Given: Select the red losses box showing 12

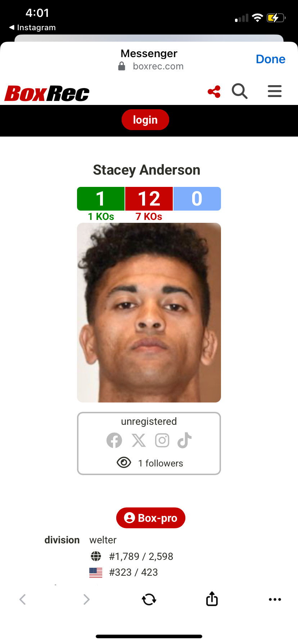Looking at the screenshot, I should click(149, 199).
